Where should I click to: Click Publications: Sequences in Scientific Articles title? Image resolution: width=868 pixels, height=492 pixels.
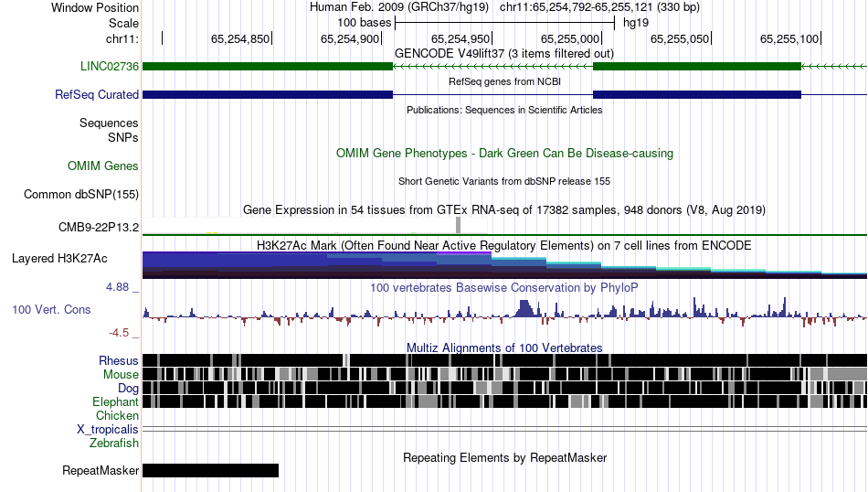coord(504,110)
